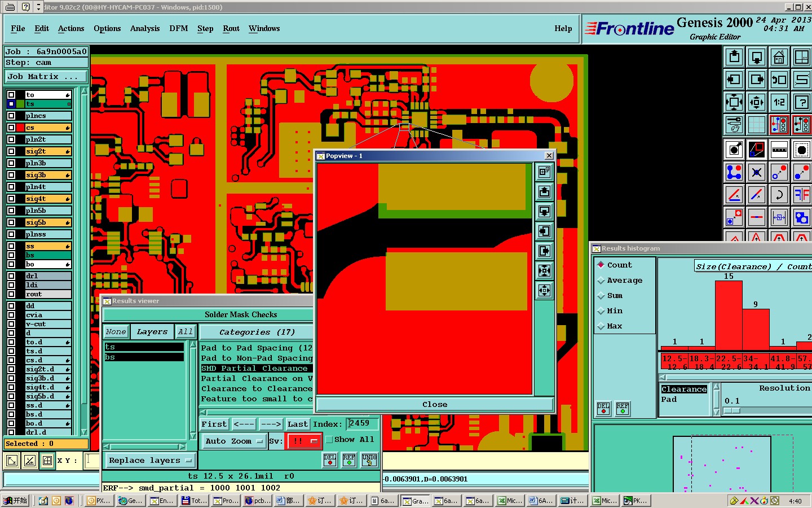This screenshot has height=508, width=812.
Task: Open the DFM menu
Action: tap(179, 28)
